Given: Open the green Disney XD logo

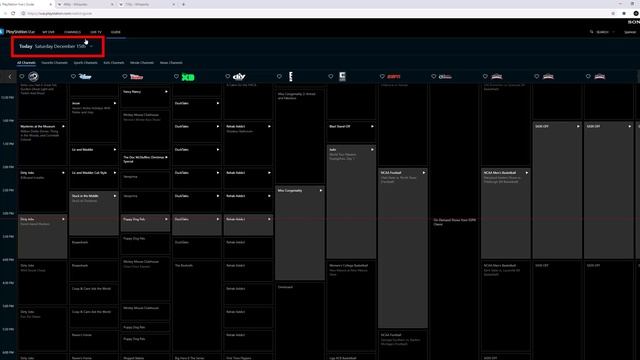Looking at the screenshot, I should pyautogui.click(x=188, y=77).
